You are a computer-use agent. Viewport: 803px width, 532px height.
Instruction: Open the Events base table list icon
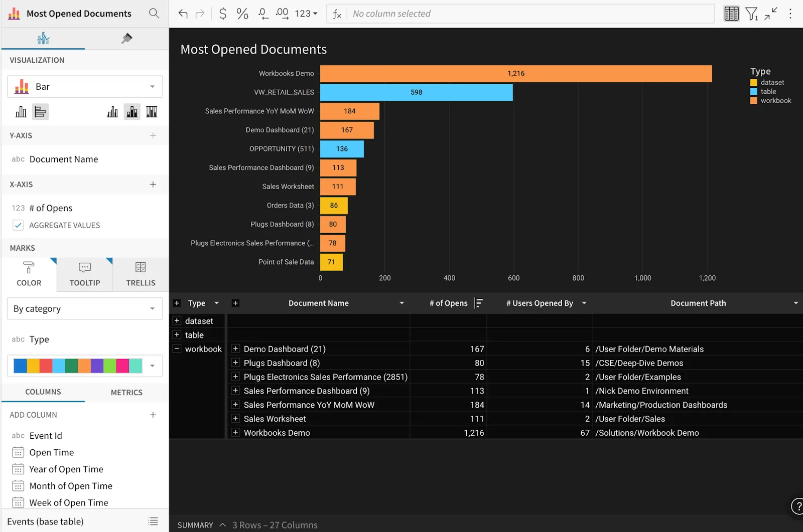(153, 521)
